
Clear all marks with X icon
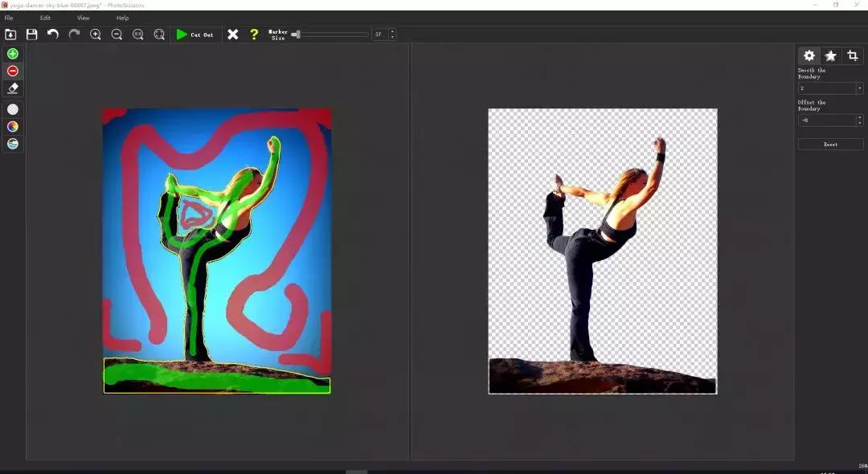[x=233, y=35]
